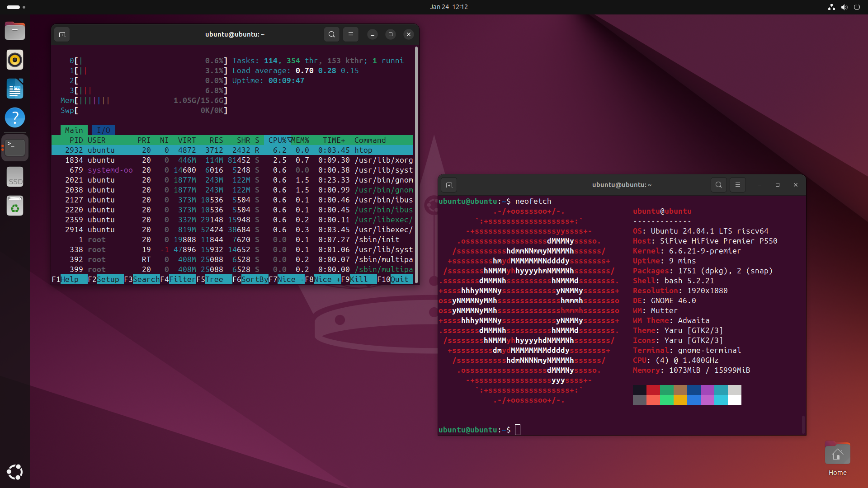Sort by the SHR column header

click(244, 140)
